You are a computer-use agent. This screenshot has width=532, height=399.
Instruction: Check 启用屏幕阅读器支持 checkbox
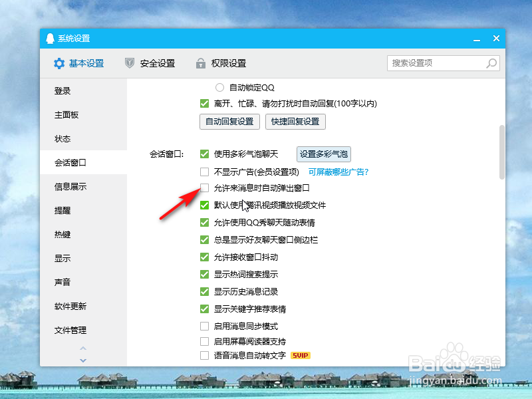204,341
